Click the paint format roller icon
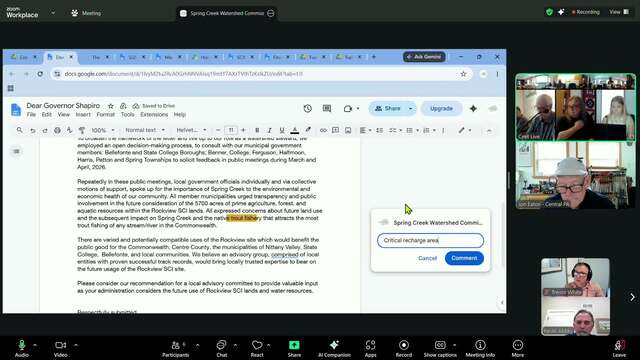The width and height of the screenshot is (640, 360). 82,130
